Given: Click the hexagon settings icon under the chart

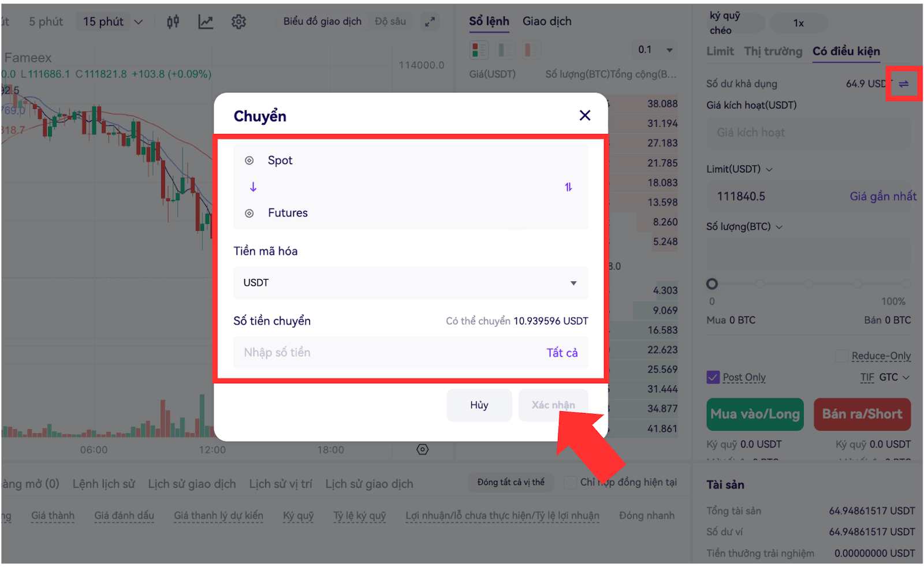Looking at the screenshot, I should [x=423, y=449].
